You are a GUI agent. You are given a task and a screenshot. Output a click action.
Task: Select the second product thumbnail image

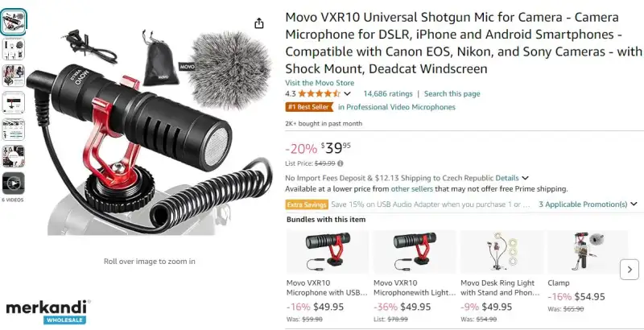[13, 49]
